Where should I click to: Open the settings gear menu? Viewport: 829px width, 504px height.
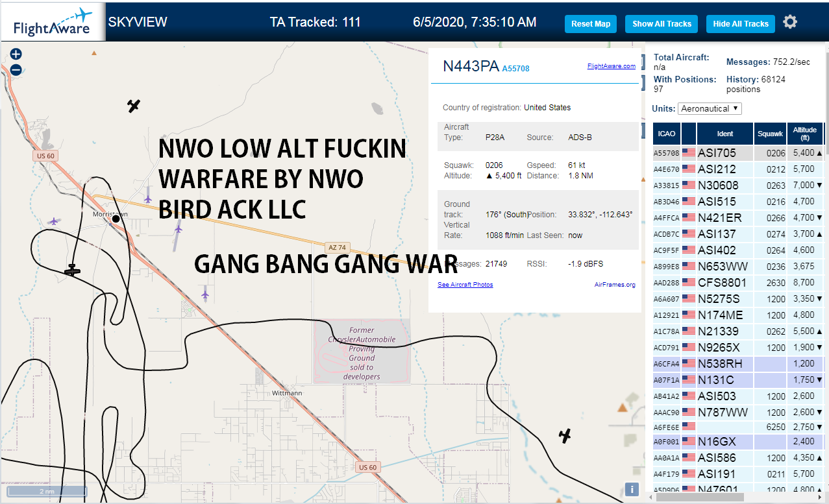pos(789,22)
